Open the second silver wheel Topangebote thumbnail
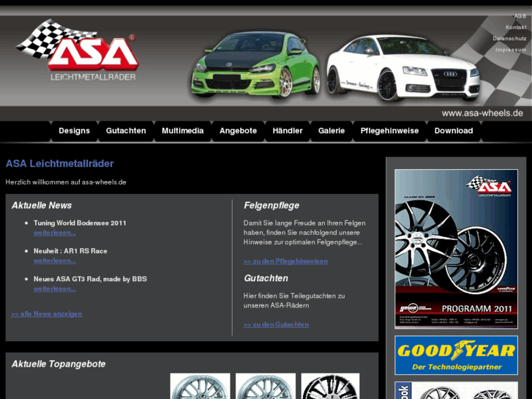 click(266, 386)
